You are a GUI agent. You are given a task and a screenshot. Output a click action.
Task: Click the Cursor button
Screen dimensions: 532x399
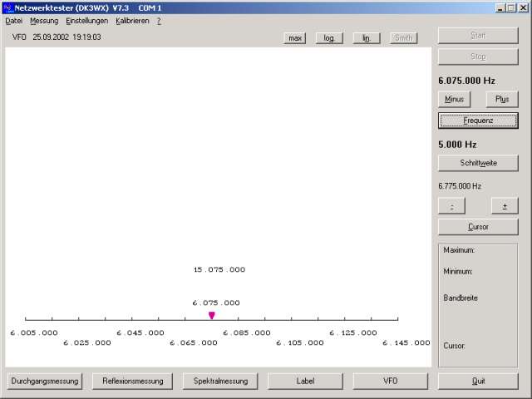point(478,227)
